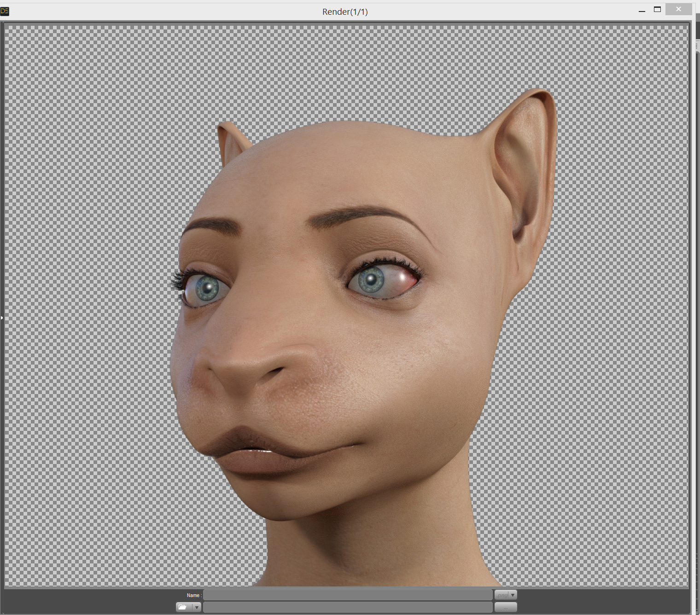Screen dimensions: 700x615
Task: Close the Render(1/1) window
Action: 678,9
